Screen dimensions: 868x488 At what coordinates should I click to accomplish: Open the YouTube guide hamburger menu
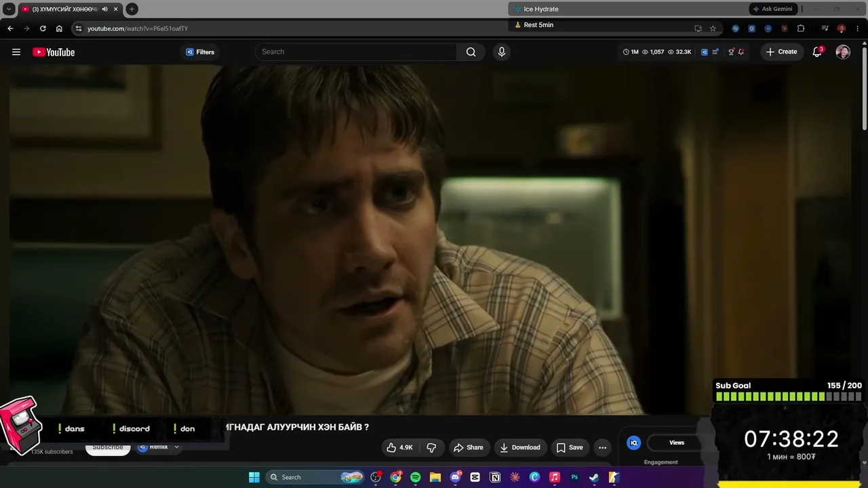click(x=16, y=52)
